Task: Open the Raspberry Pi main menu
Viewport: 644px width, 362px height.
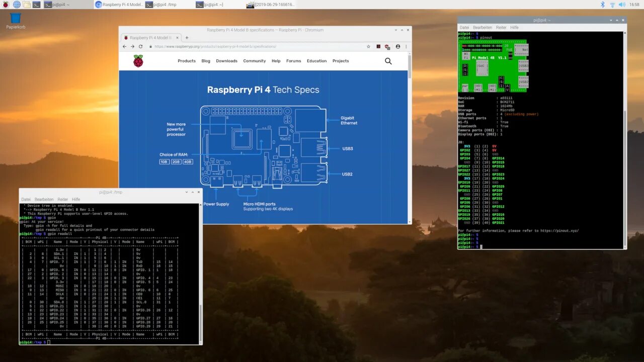Action: (5, 5)
